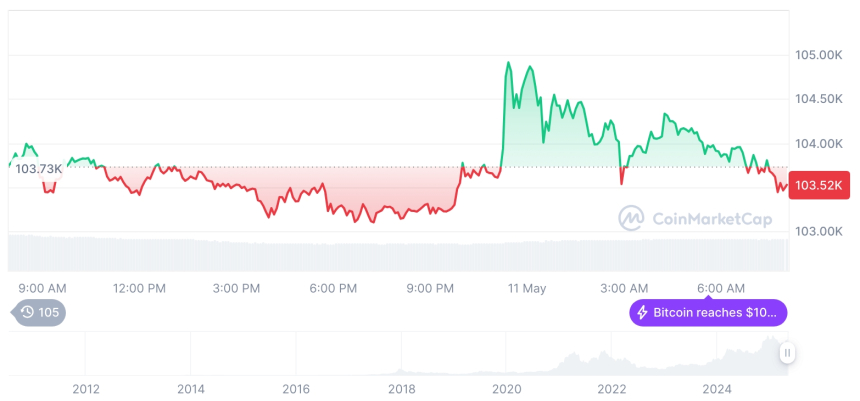The height and width of the screenshot is (401, 860).
Task: Click the 105.00K price axis label
Action: click(817, 54)
